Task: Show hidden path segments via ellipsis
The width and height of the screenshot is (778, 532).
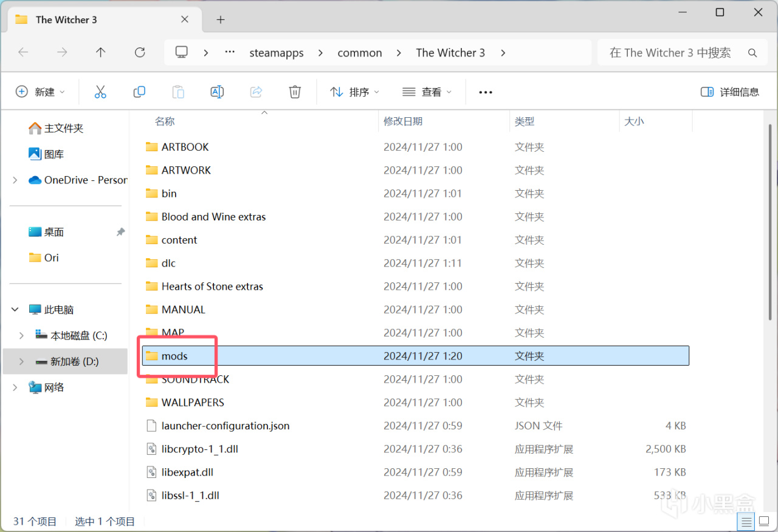Action: click(x=230, y=52)
